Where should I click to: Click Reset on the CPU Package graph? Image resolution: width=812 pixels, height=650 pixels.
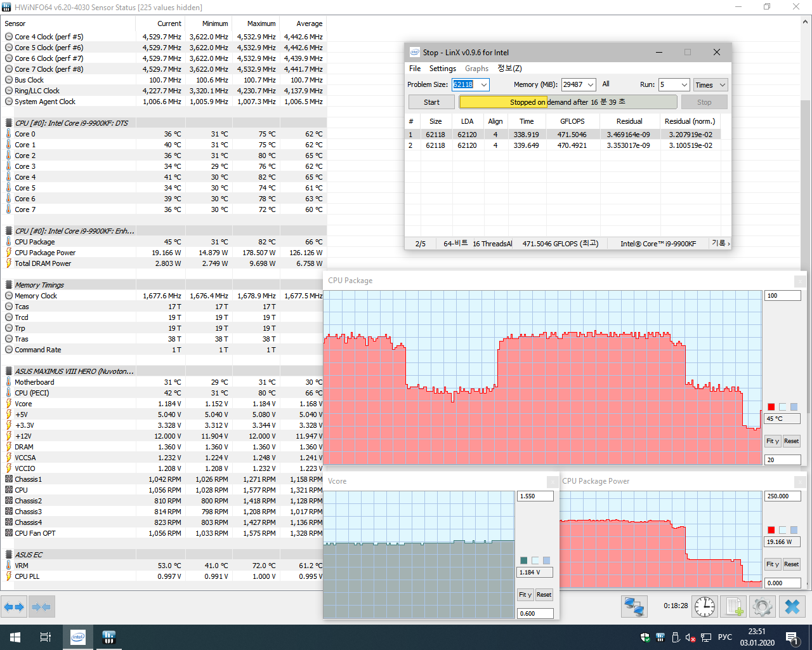[x=791, y=441]
